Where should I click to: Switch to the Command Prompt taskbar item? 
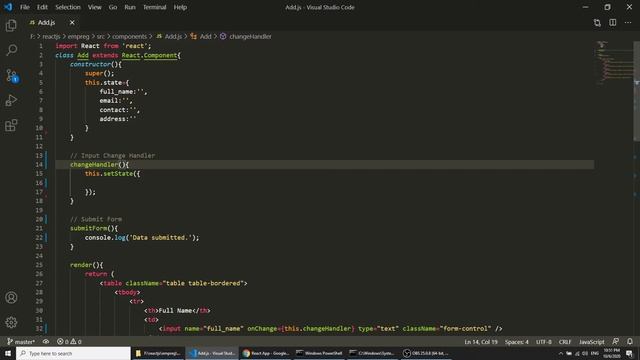click(x=373, y=353)
